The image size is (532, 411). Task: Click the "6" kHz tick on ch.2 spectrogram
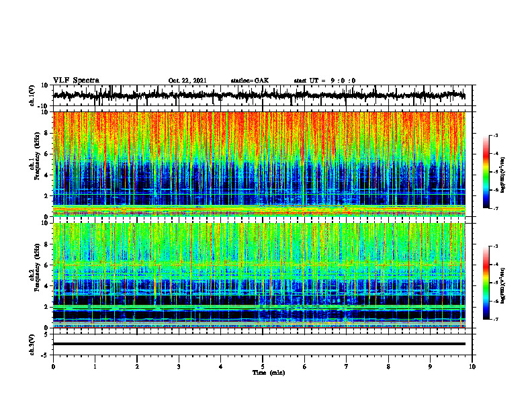[46, 265]
